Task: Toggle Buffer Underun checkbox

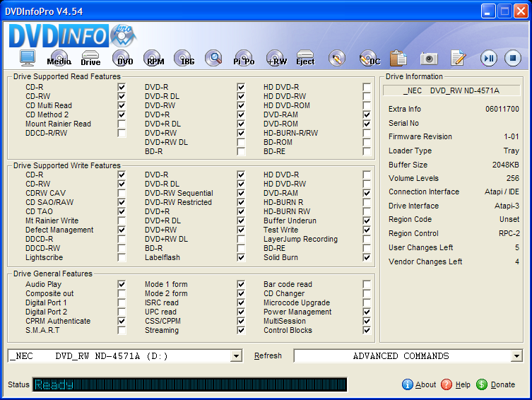Action: coord(367,220)
